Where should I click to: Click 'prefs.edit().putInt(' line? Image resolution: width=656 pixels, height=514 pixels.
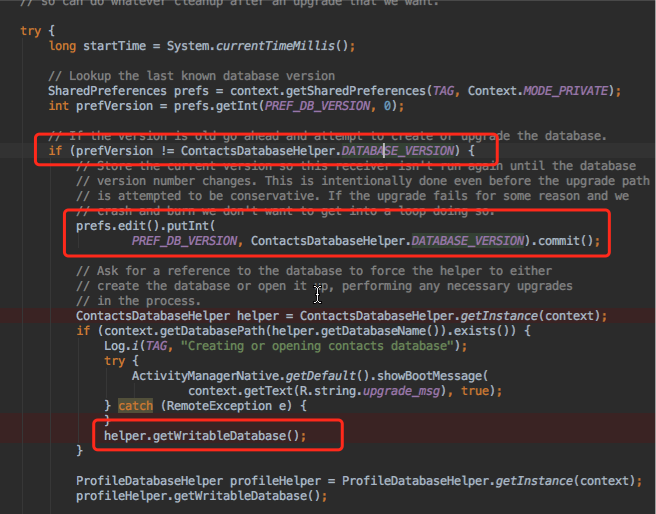146,226
